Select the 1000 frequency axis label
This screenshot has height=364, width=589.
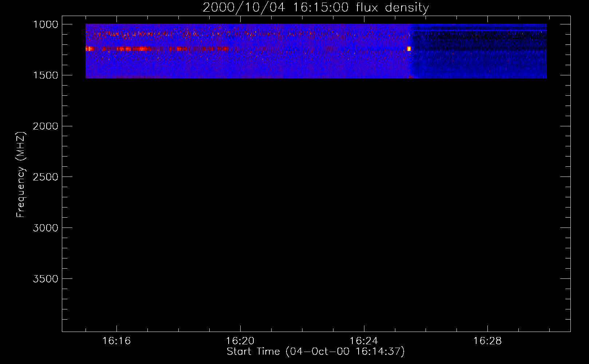[x=46, y=24]
